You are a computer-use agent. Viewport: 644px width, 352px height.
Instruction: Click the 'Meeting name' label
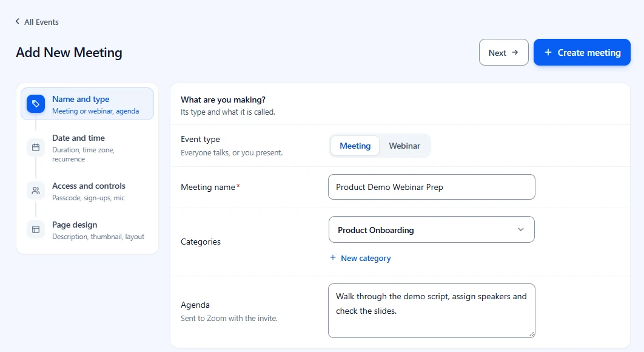pos(208,187)
